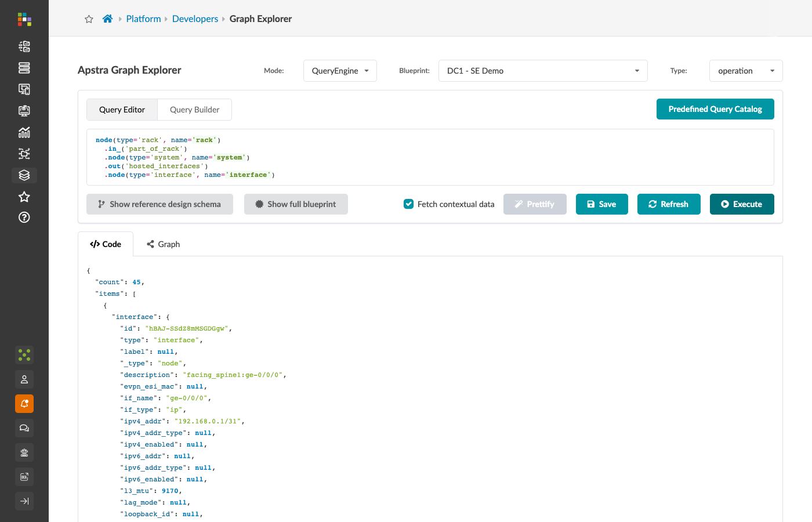Screen dimensions: 812x522
Task: Click the robot assistant icon in sidebar
Action: pos(24,452)
